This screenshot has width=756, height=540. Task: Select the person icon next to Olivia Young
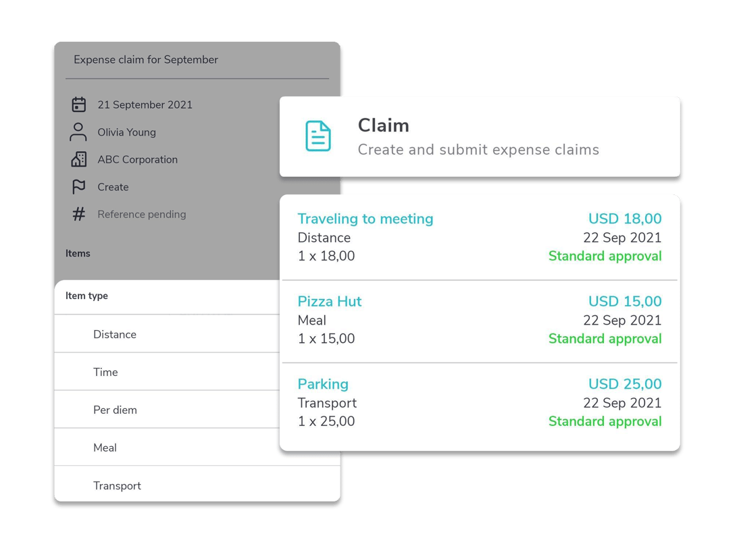coord(78,132)
